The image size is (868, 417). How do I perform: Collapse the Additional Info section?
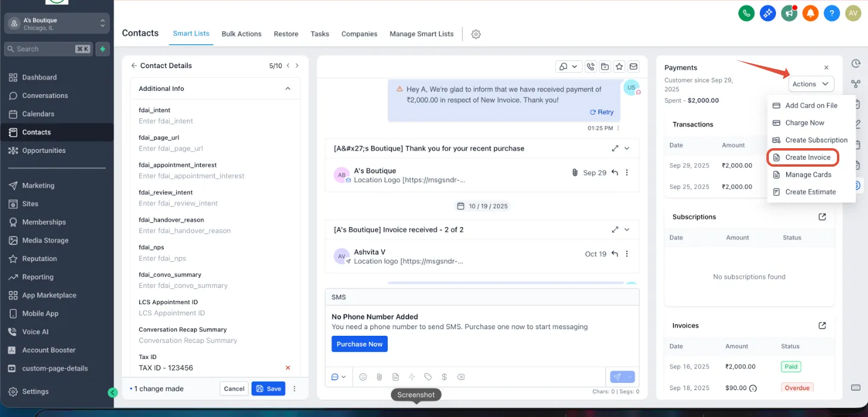point(288,88)
